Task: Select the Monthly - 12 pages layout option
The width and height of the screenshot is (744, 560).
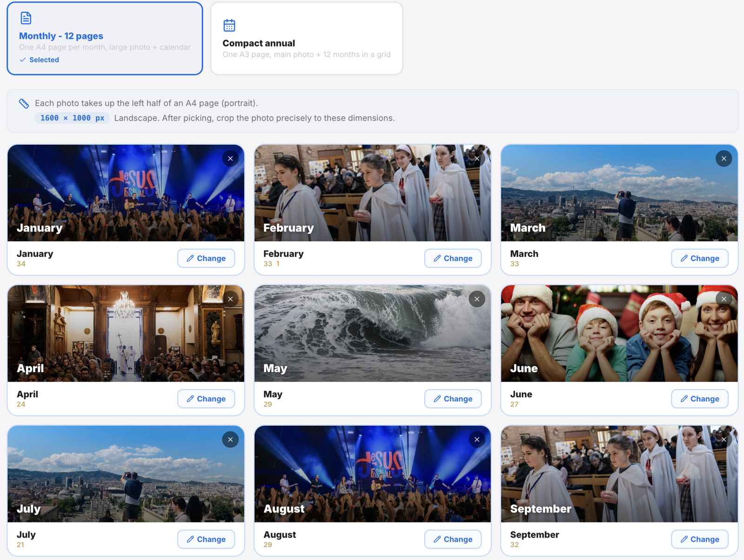Action: click(x=105, y=38)
